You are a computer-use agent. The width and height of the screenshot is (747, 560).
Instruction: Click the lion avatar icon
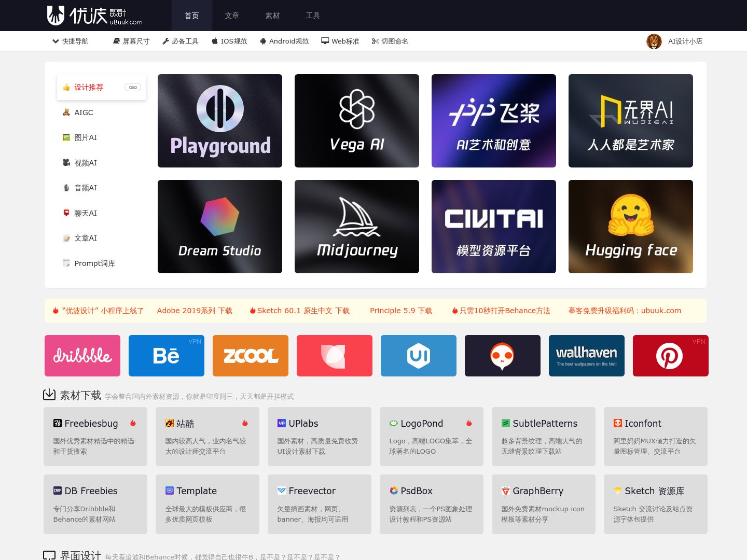pyautogui.click(x=654, y=41)
